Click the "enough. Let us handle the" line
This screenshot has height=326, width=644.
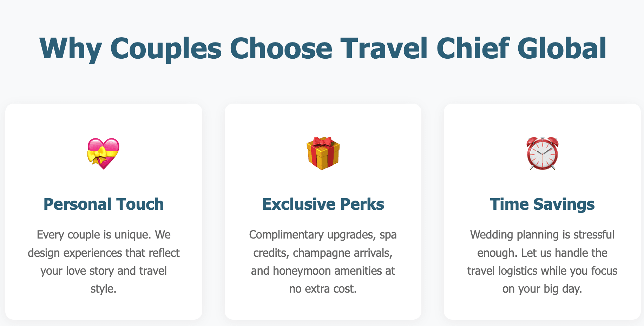click(x=542, y=253)
